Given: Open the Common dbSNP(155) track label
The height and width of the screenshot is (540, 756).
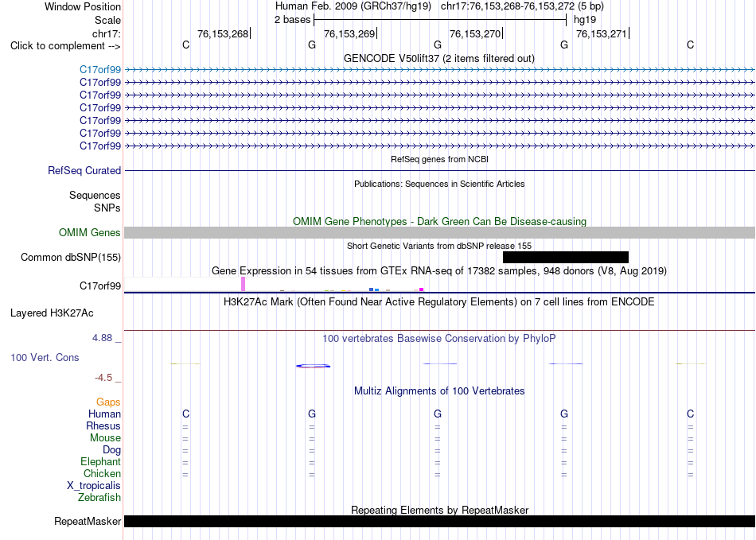Looking at the screenshot, I should (71, 257).
